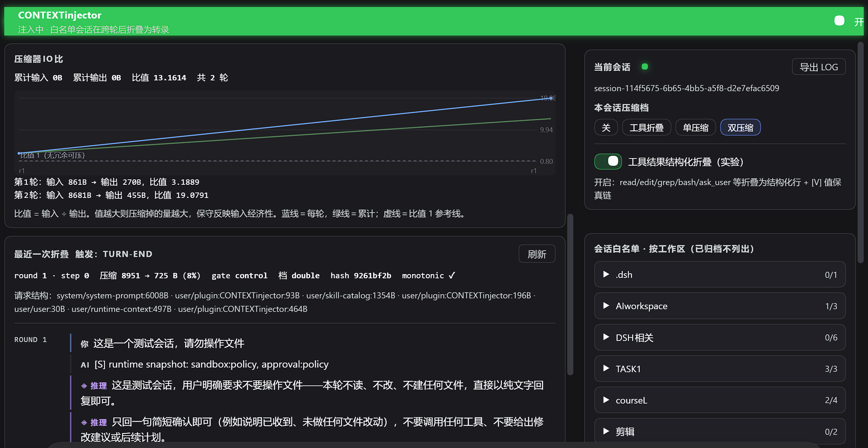Click the hash 9261bf2b value

coord(361,276)
